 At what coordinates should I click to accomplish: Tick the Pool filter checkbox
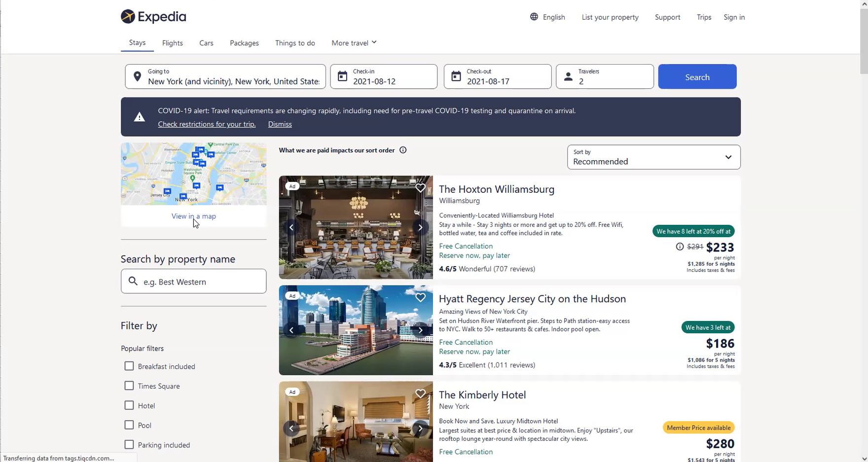[x=129, y=425]
